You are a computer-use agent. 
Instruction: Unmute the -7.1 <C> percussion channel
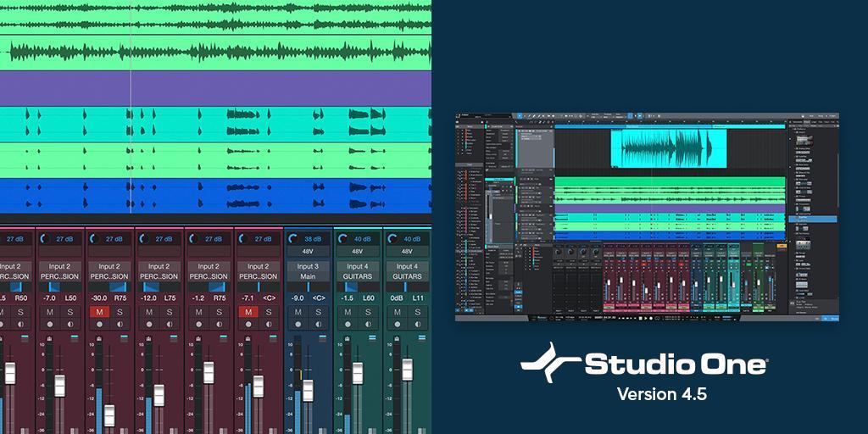(x=248, y=312)
